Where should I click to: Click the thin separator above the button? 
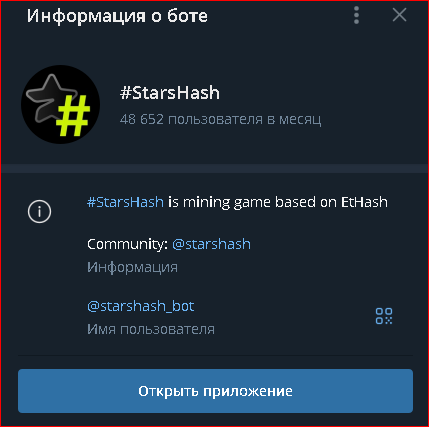point(215,356)
